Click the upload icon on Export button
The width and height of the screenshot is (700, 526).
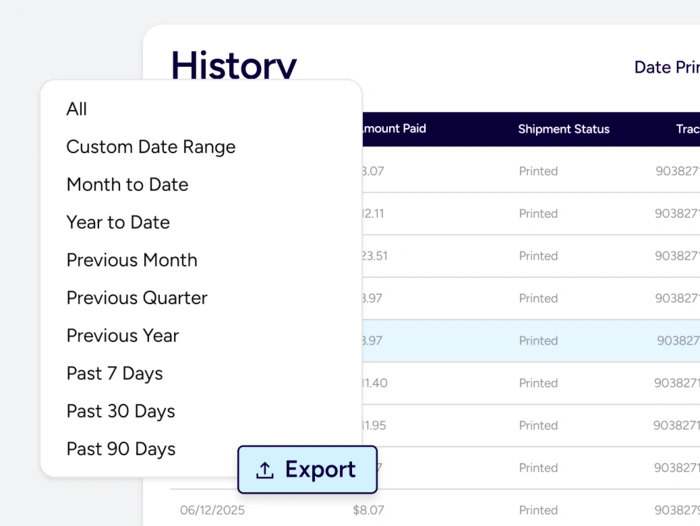265,471
